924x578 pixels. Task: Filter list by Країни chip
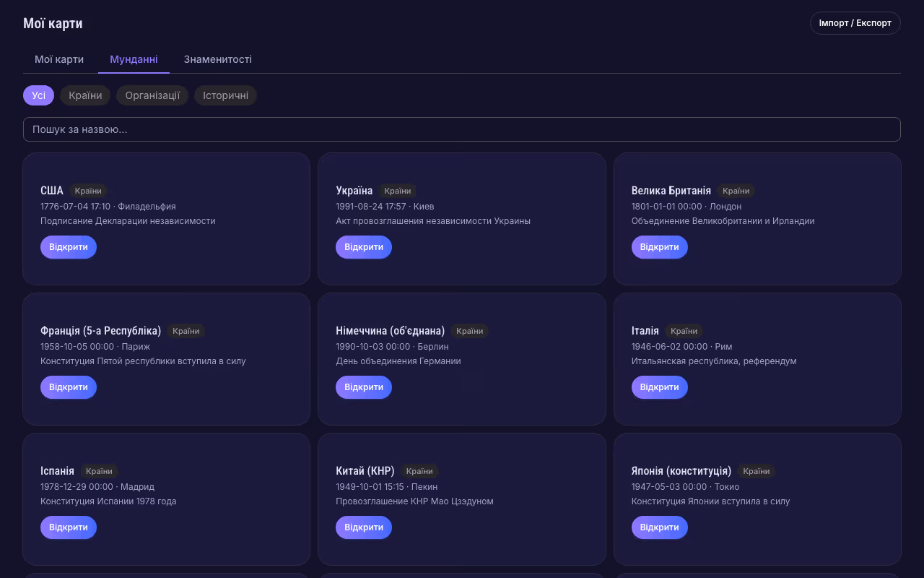click(85, 95)
